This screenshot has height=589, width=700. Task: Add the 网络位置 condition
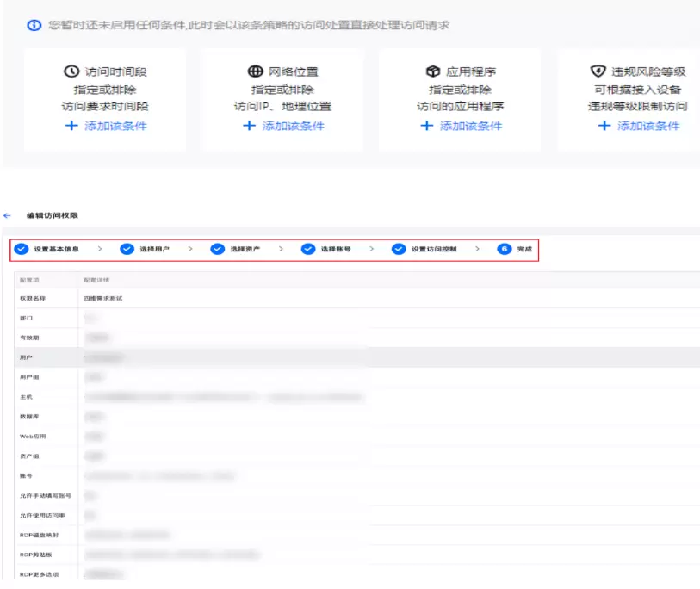pos(283,126)
